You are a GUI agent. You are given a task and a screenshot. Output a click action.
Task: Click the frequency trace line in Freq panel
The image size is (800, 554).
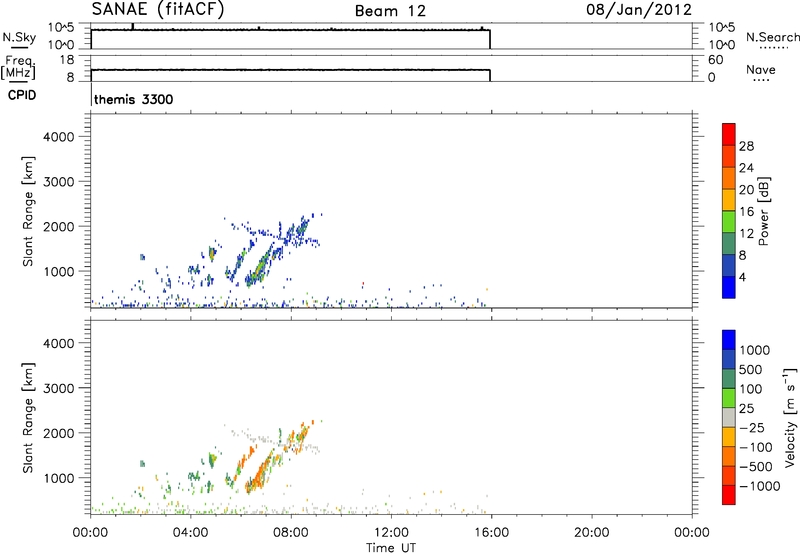pyautogui.click(x=290, y=70)
